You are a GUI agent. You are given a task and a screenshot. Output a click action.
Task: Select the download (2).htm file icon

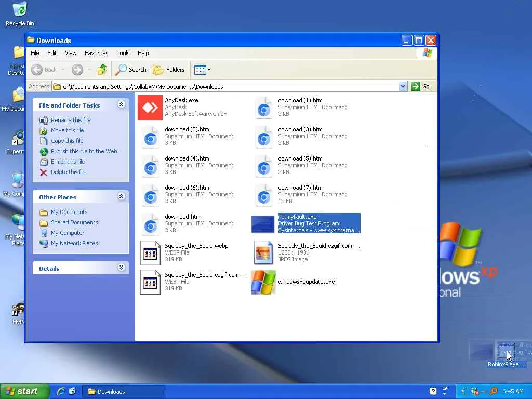[x=150, y=137]
